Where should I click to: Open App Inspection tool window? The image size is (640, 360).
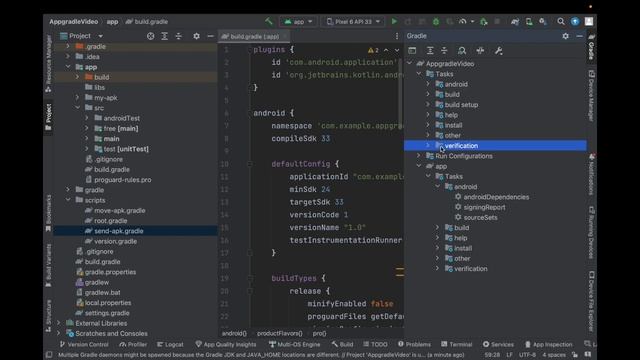point(549,344)
